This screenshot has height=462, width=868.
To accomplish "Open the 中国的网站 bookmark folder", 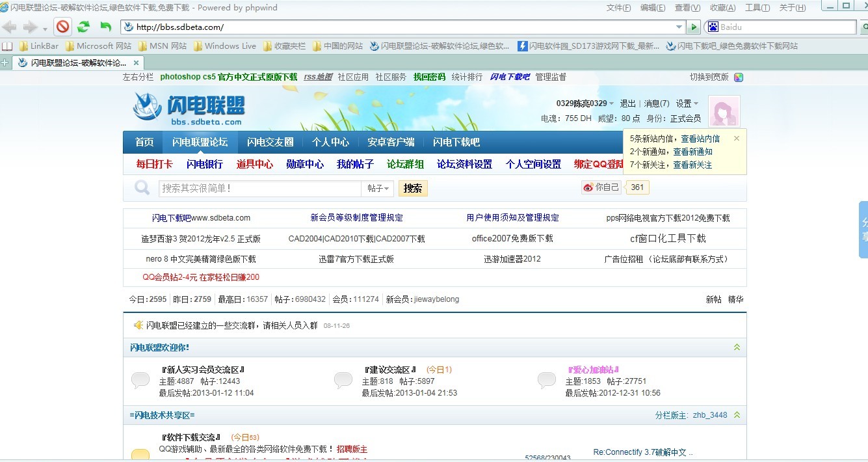I will point(337,46).
